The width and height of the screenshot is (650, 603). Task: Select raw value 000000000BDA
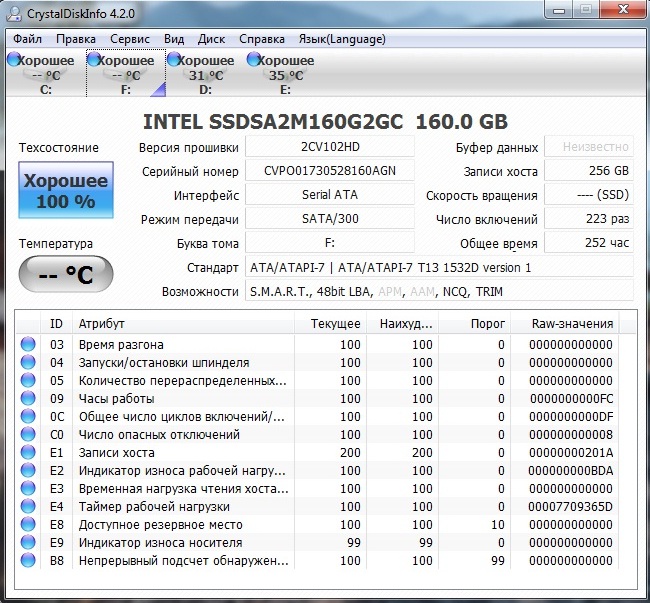[571, 471]
